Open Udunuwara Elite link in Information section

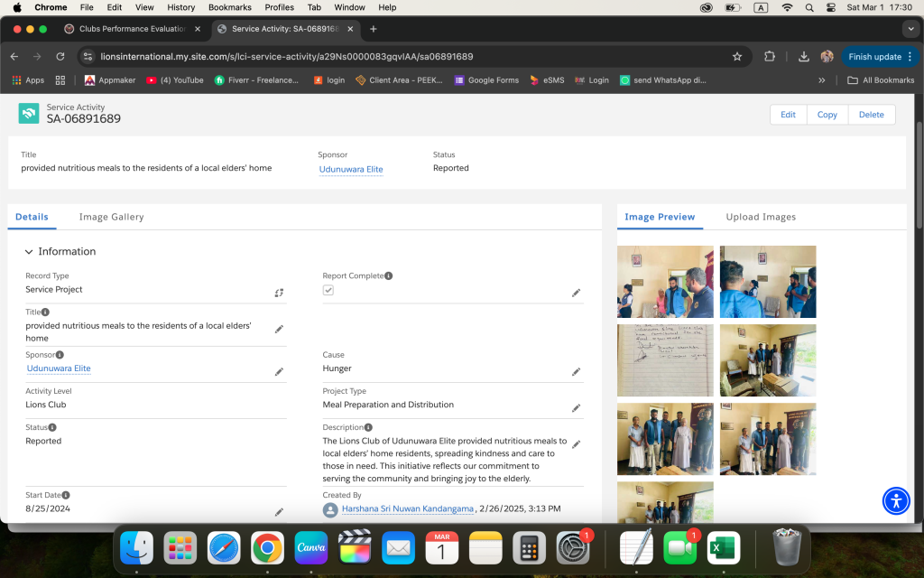59,368
